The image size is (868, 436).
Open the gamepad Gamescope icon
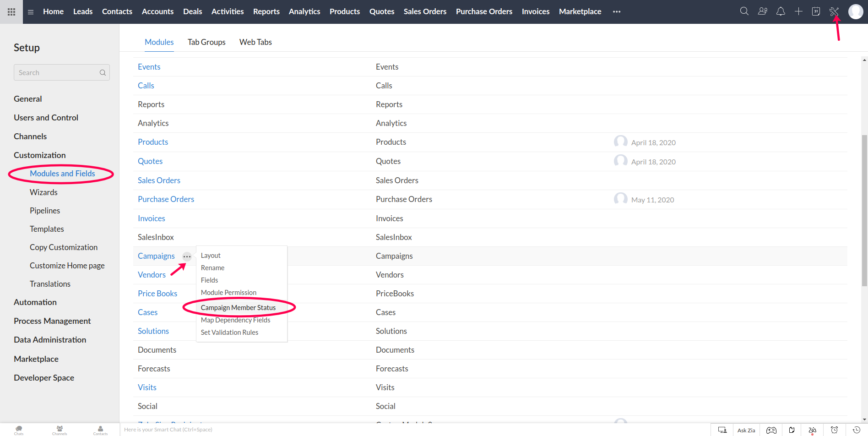click(x=771, y=430)
